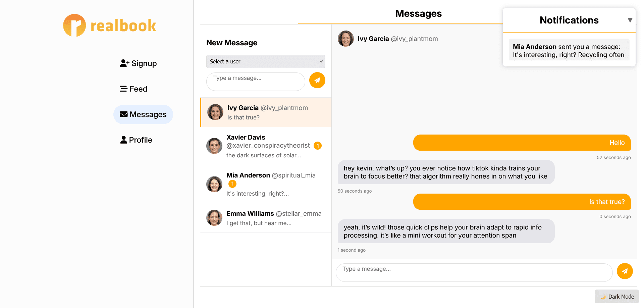Click Xavier Davis unread badge

[x=318, y=146]
